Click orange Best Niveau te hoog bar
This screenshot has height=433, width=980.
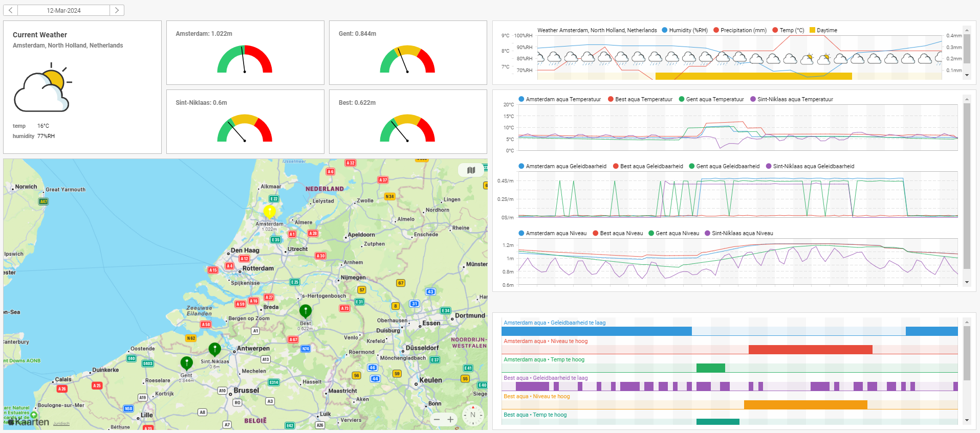click(x=805, y=405)
